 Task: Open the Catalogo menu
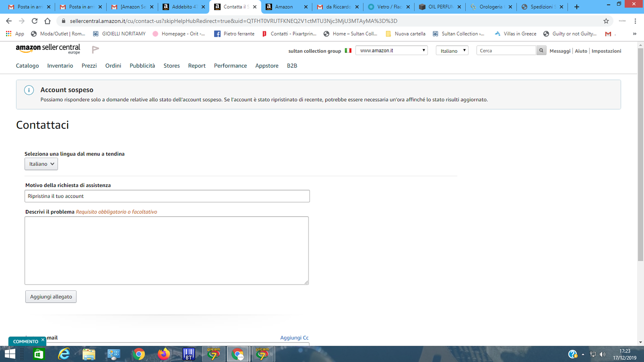pyautogui.click(x=28, y=66)
